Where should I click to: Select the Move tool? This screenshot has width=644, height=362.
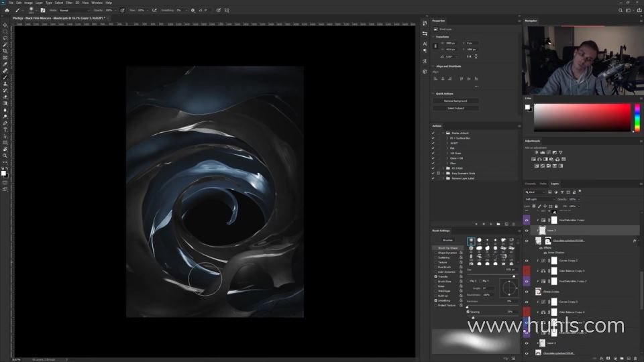(x=5, y=25)
